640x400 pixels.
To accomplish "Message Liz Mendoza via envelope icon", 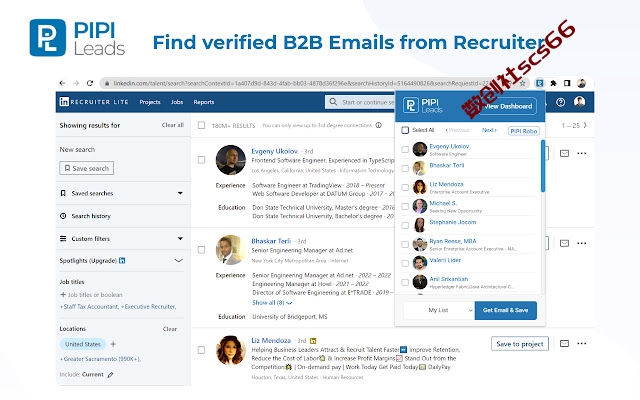I will click(564, 344).
